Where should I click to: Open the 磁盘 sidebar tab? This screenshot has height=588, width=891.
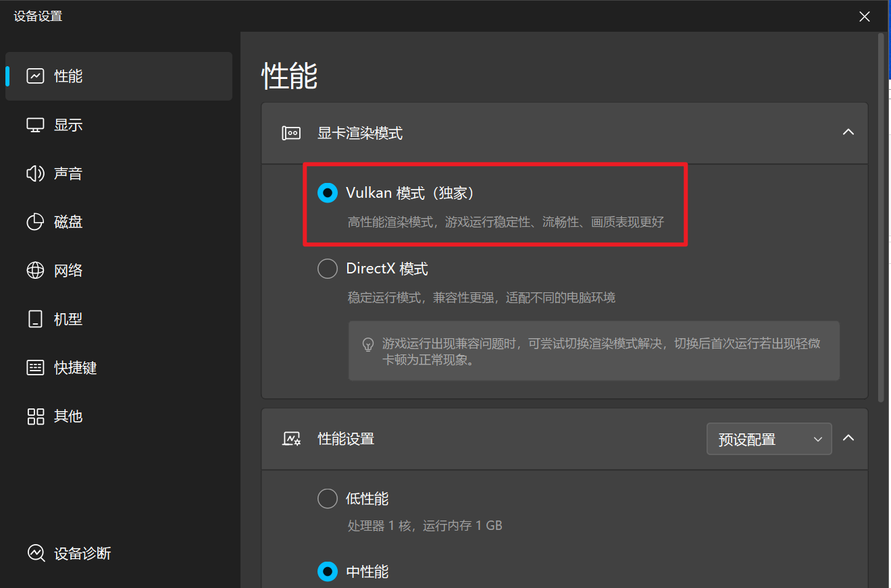pos(119,222)
